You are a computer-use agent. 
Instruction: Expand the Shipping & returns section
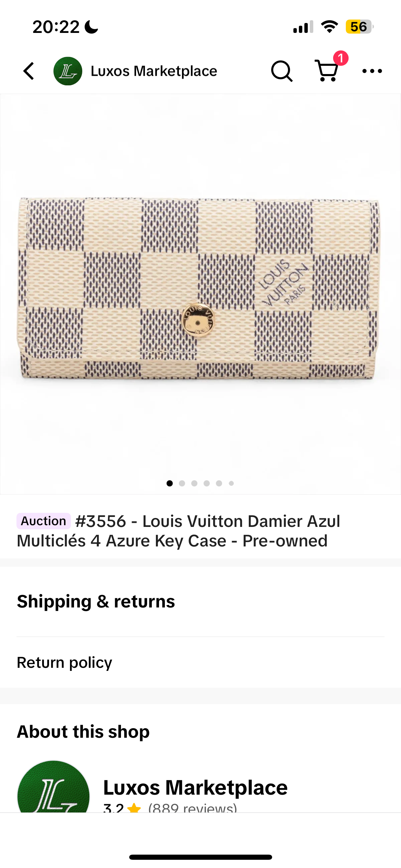click(200, 602)
